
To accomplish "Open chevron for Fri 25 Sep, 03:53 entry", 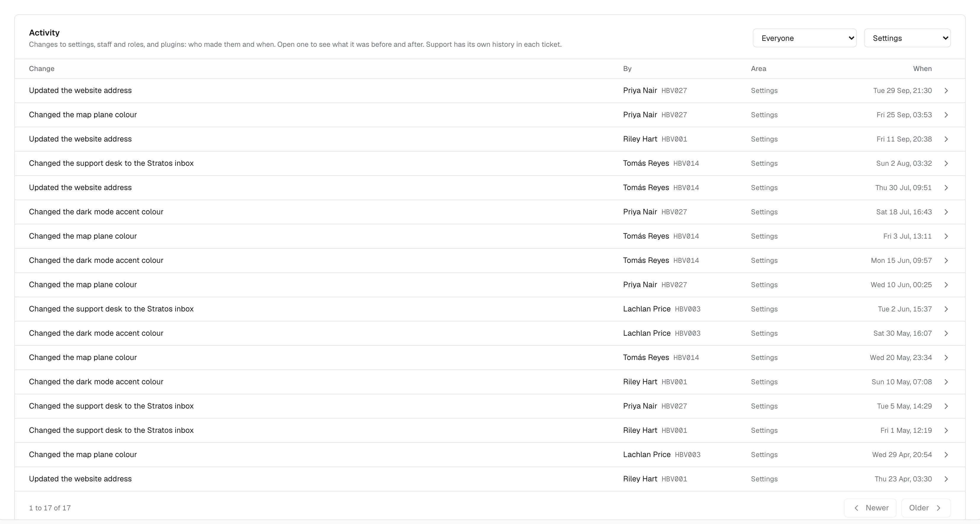I will pos(946,115).
